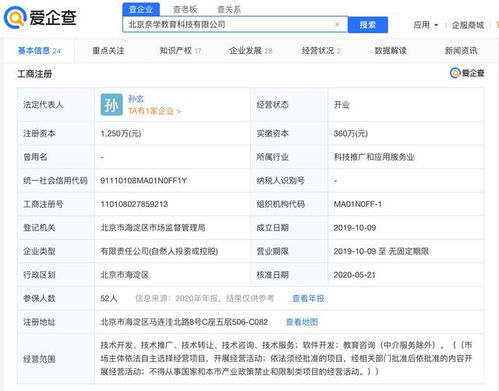
Task: Select the 数据解读 tab
Action: click(390, 51)
